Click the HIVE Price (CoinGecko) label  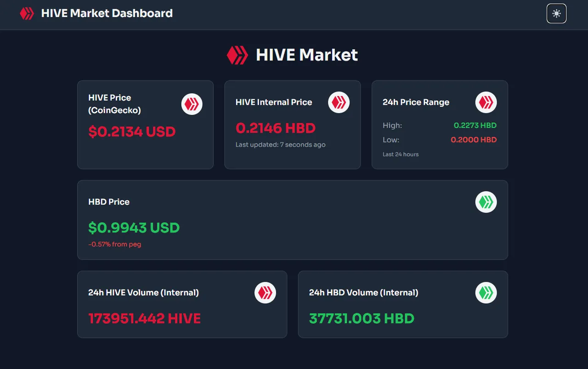point(115,104)
